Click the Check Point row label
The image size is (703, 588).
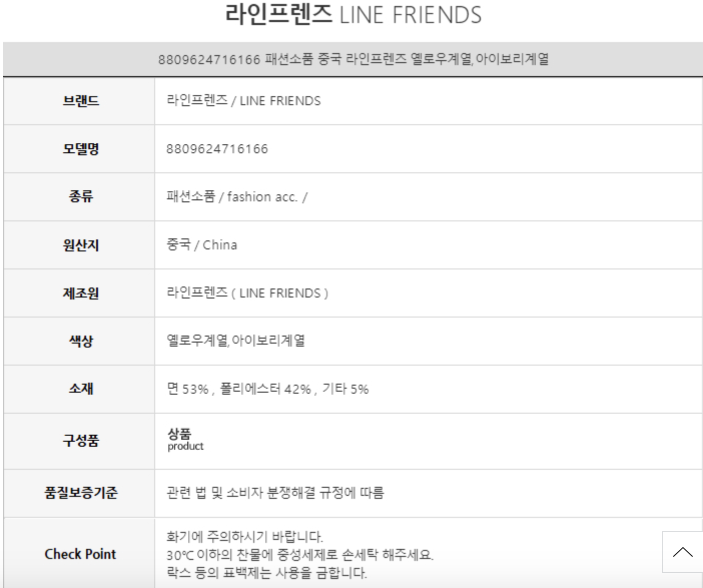[x=80, y=554]
